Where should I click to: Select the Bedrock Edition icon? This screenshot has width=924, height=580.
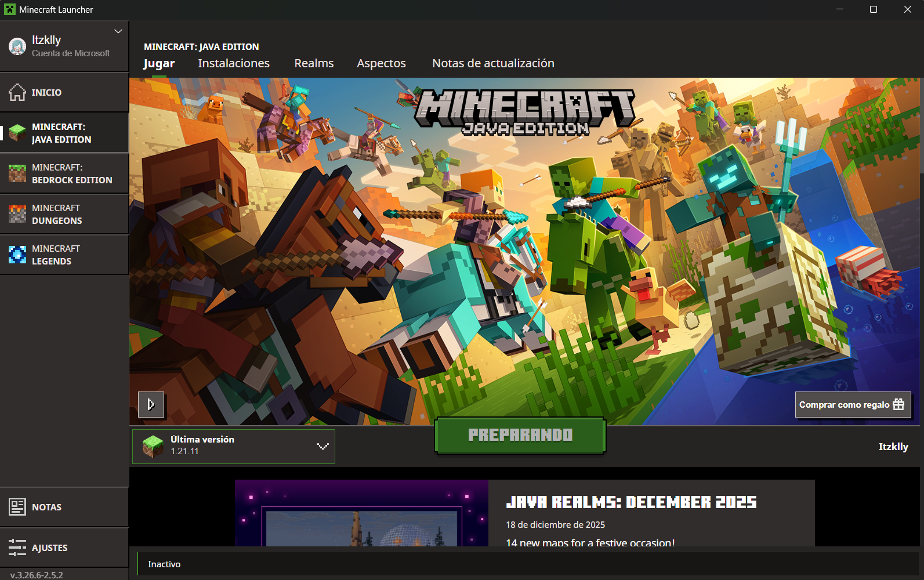point(17,173)
